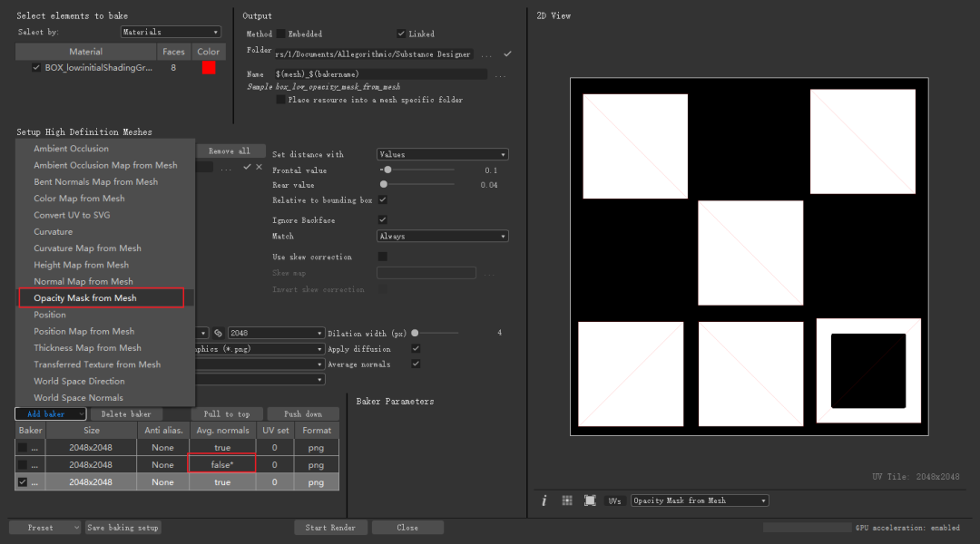Click the fit-to-view frame icon
The width and height of the screenshot is (980, 544).
(590, 500)
